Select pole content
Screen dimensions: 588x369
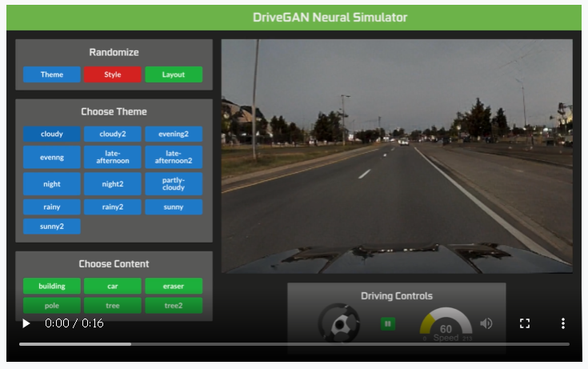click(52, 306)
